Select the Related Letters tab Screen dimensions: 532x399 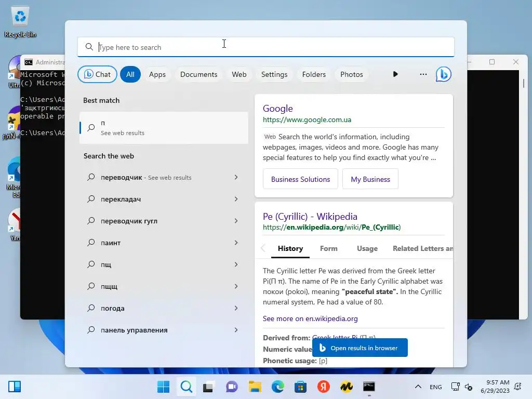click(423, 248)
